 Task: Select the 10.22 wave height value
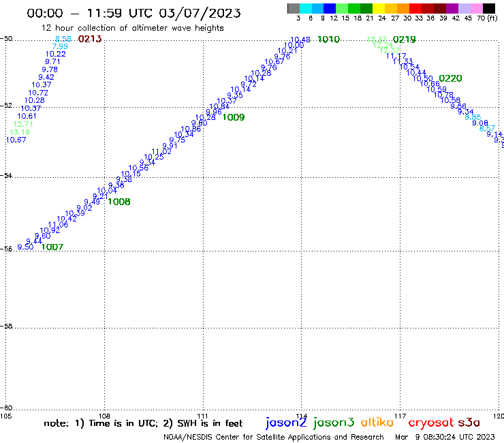click(56, 54)
